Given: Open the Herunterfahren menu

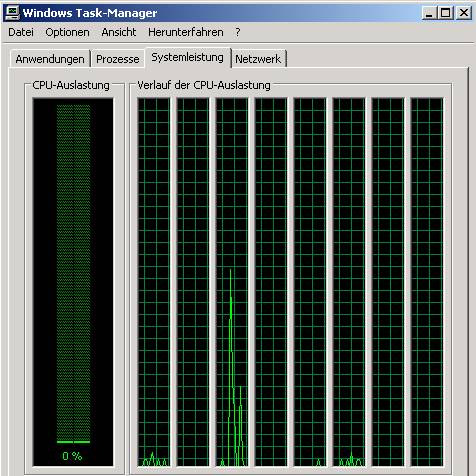Looking at the screenshot, I should click(x=186, y=32).
